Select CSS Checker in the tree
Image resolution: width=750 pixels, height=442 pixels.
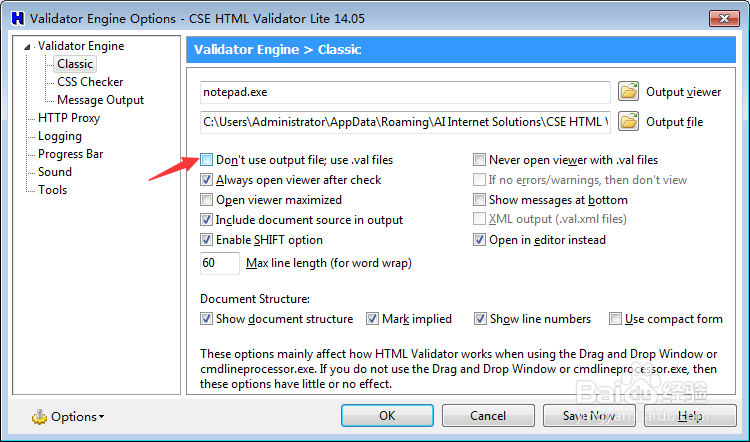pos(90,82)
